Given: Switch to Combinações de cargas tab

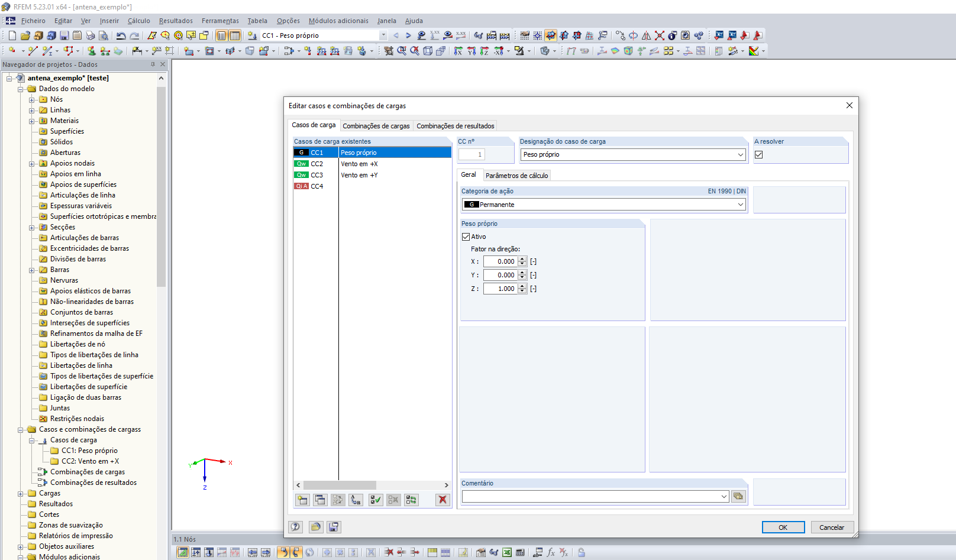Looking at the screenshot, I should tap(376, 126).
